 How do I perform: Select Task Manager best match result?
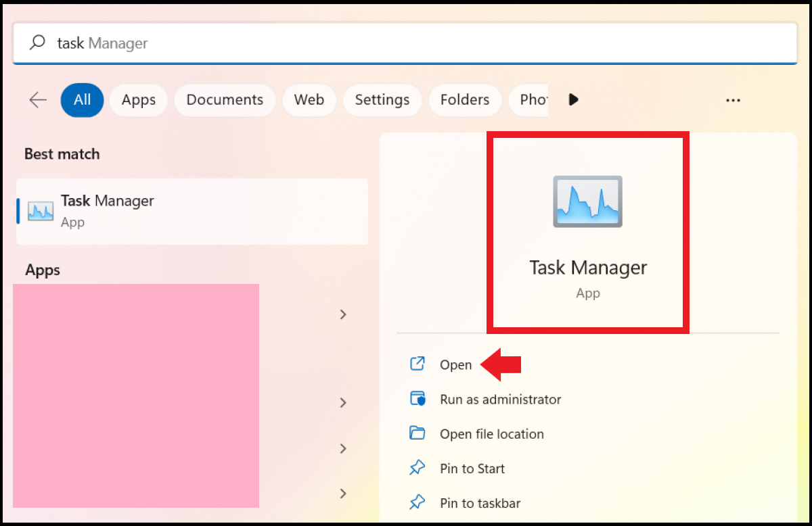pyautogui.click(x=192, y=211)
